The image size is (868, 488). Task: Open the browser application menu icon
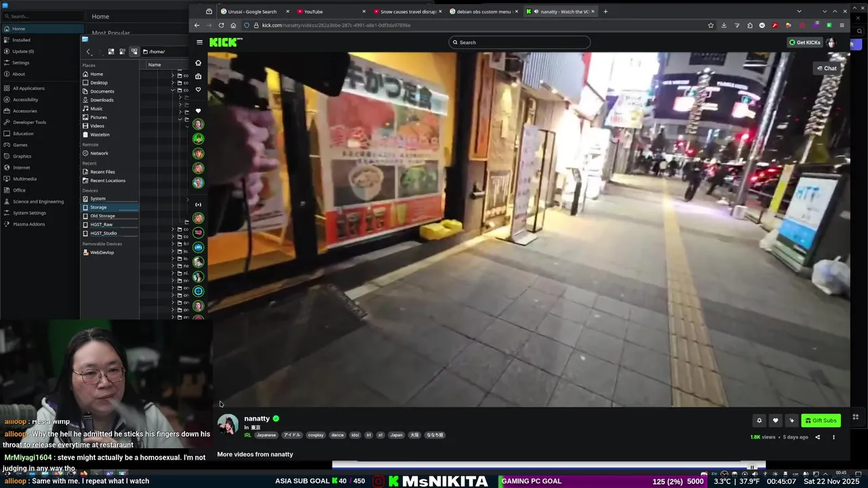click(x=842, y=25)
